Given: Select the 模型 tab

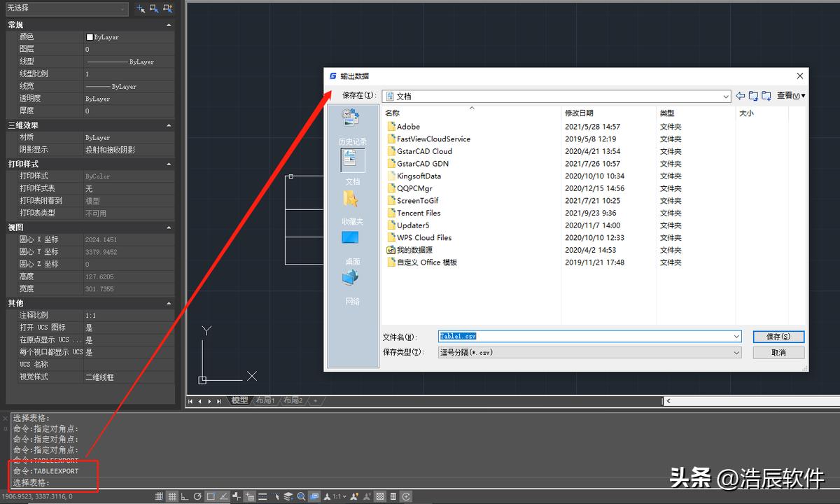Looking at the screenshot, I should click(x=240, y=400).
